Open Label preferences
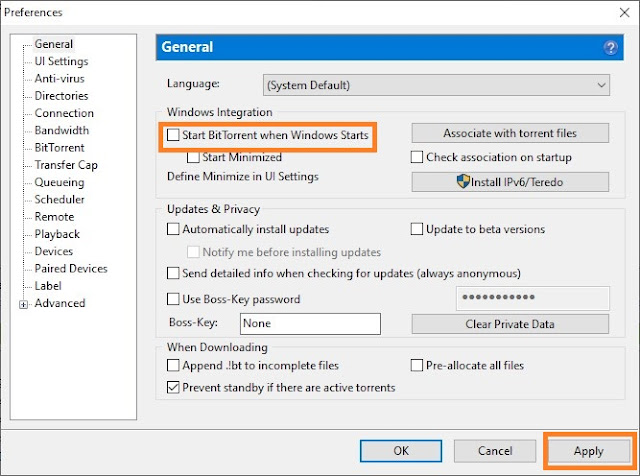 tap(48, 286)
